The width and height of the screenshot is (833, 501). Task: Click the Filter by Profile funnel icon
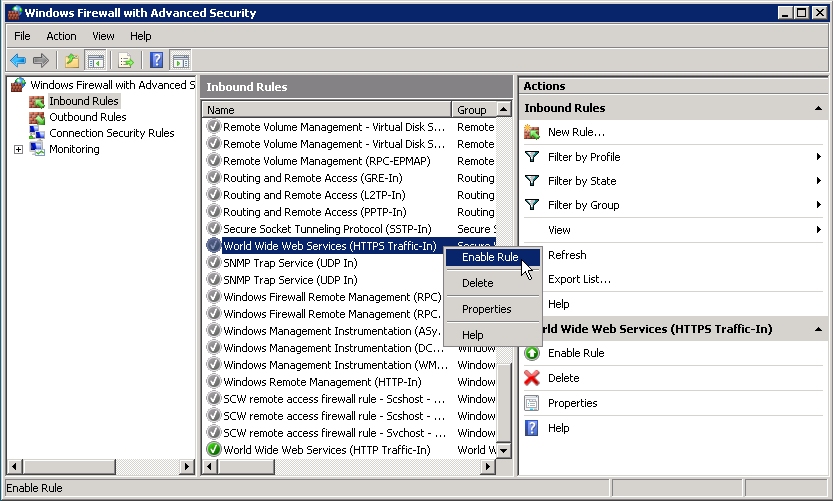click(x=532, y=157)
